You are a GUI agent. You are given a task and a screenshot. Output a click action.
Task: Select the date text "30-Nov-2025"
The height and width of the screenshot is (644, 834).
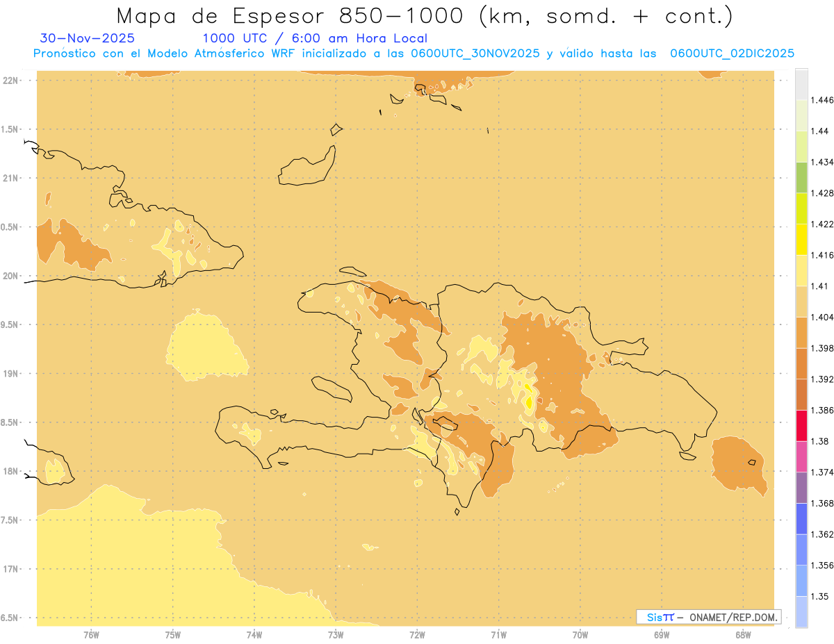pyautogui.click(x=88, y=38)
